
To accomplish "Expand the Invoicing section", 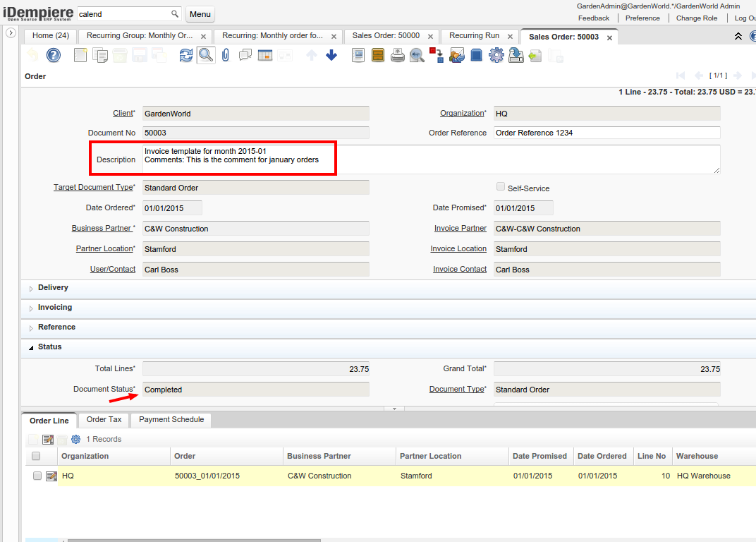I will pos(54,308).
